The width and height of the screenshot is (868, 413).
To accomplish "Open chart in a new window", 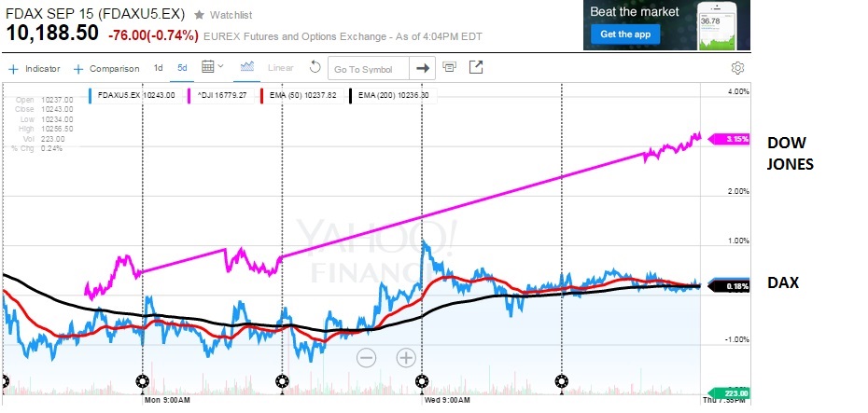I will point(476,68).
